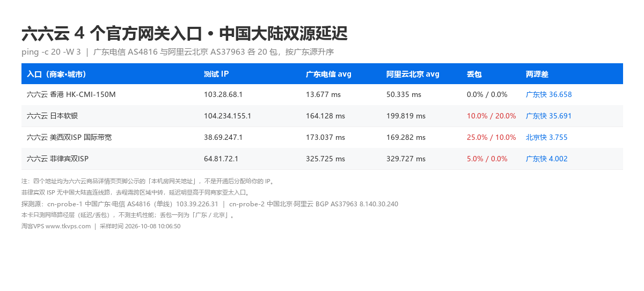The image size is (644, 291).
Task: Click the 淘客VPS www.tkvps.com footer line
Action: [x=101, y=226]
